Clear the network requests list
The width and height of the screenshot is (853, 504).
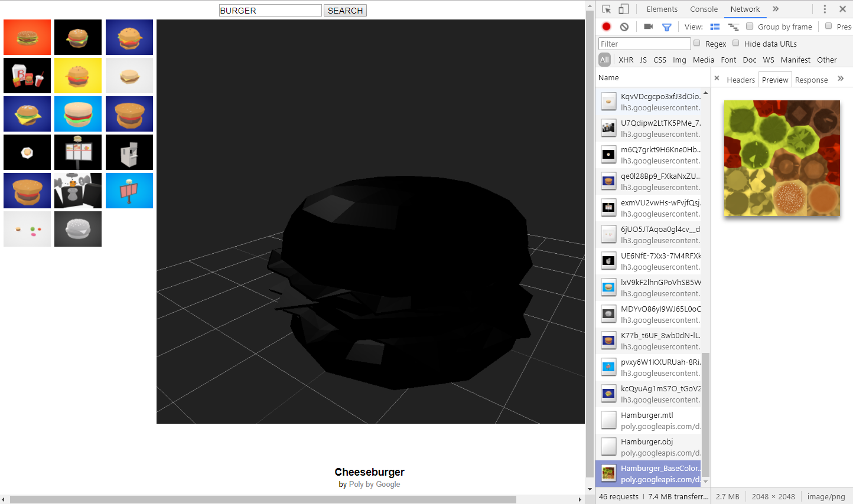(x=624, y=27)
